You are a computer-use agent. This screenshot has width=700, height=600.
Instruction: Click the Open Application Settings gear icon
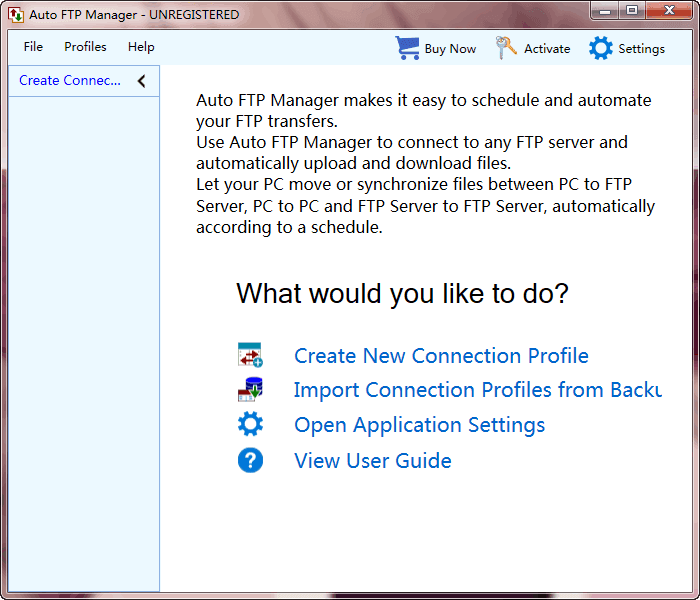[250, 424]
